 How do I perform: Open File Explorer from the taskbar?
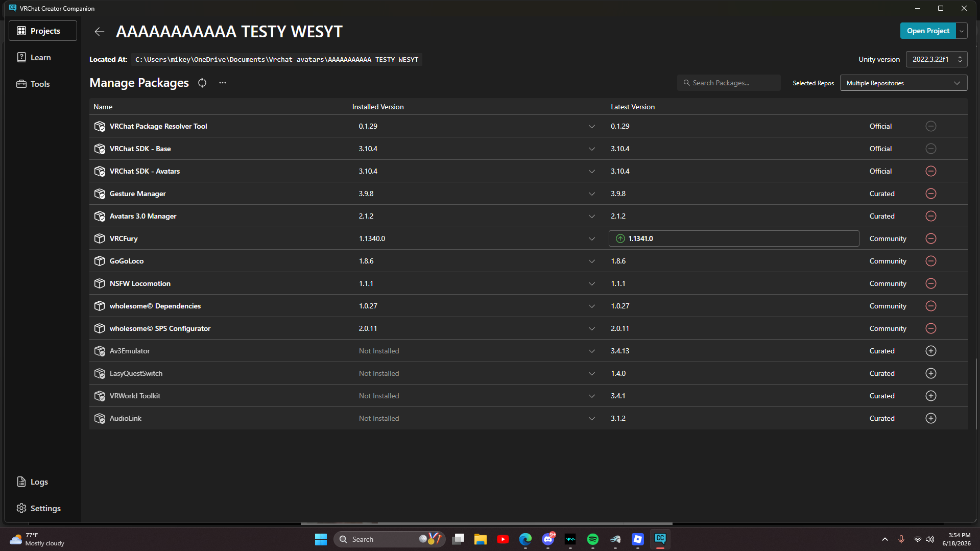coord(481,539)
